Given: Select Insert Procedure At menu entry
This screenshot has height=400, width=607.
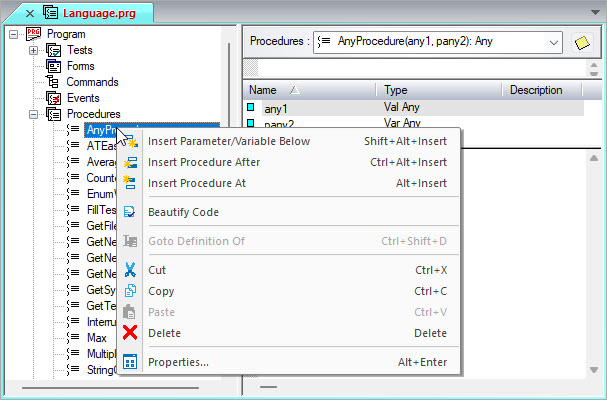Looking at the screenshot, I should tap(196, 183).
